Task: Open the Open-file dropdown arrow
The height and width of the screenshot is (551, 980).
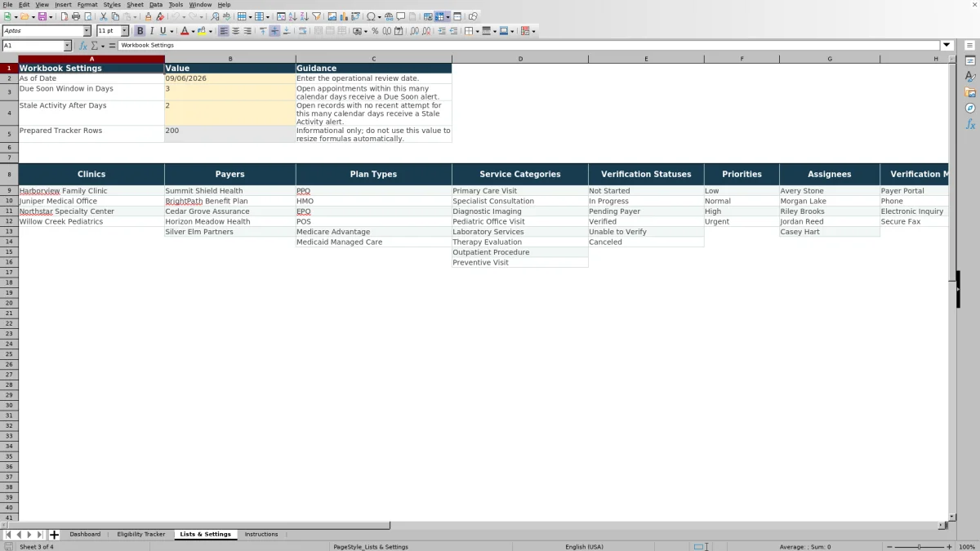Action: tap(33, 16)
